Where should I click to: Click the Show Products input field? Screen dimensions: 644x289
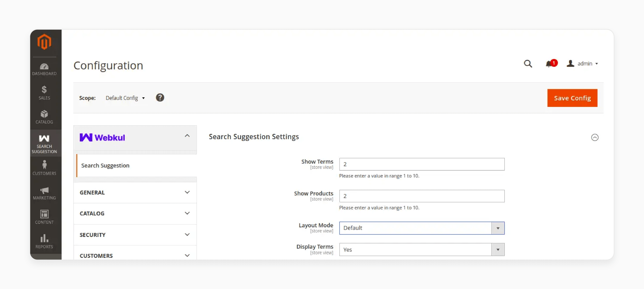(x=422, y=196)
